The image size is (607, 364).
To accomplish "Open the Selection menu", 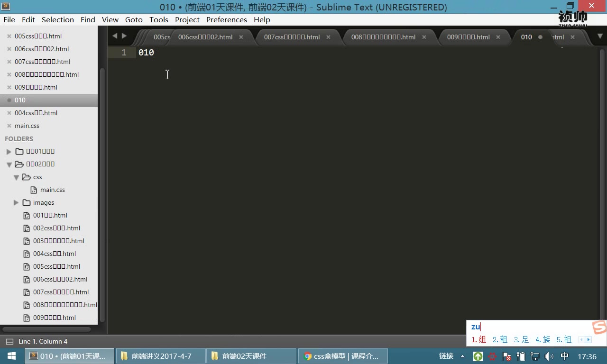I will [x=58, y=19].
